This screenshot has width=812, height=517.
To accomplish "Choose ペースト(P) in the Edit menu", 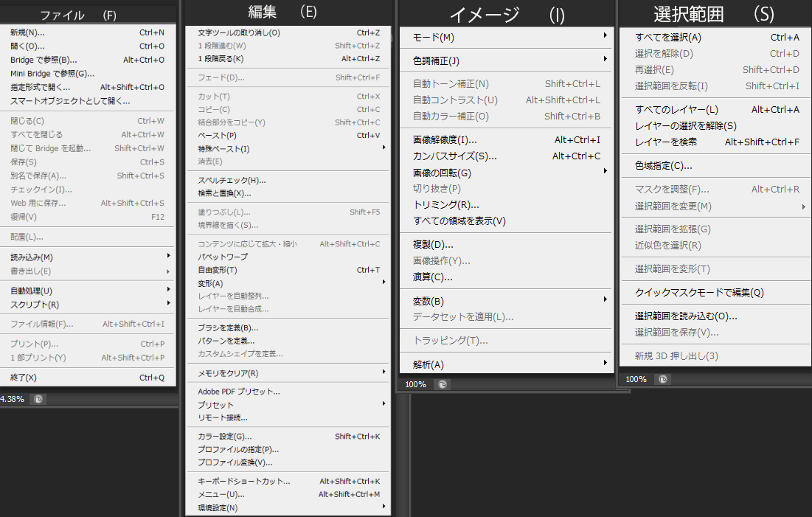I will (288, 135).
